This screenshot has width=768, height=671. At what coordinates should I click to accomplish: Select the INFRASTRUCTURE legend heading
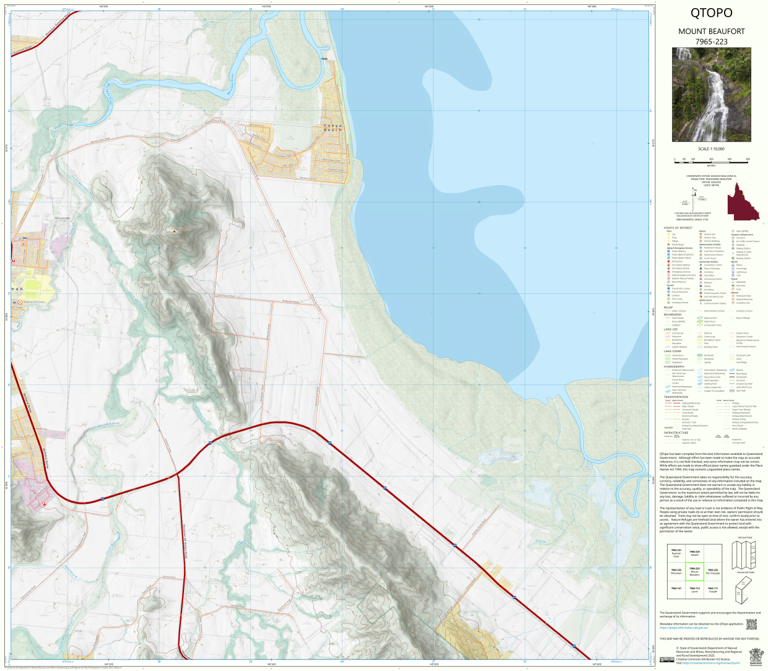tap(675, 433)
